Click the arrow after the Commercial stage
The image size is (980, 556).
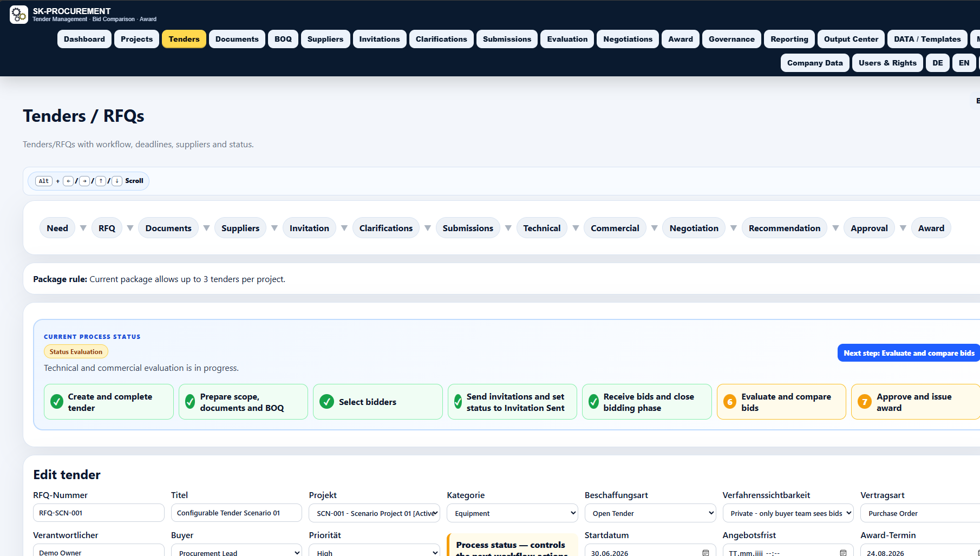(x=655, y=228)
